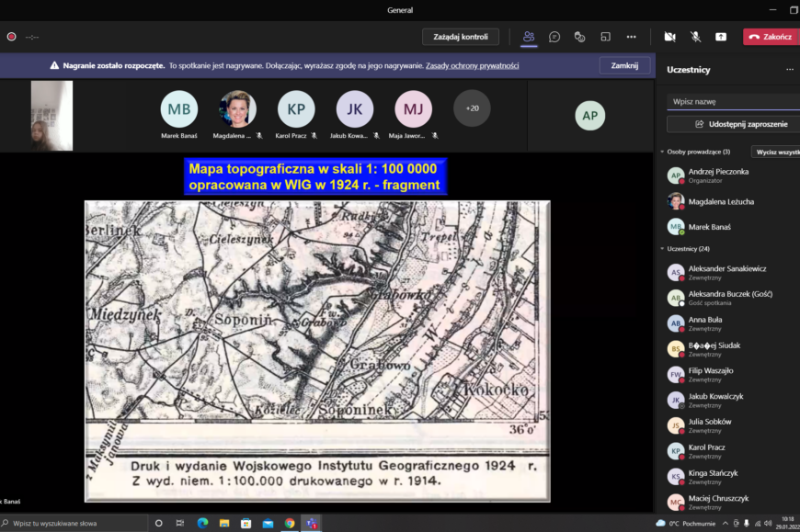Show the +20 additional participants
Viewport: 800px width, 532px height.
point(472,108)
